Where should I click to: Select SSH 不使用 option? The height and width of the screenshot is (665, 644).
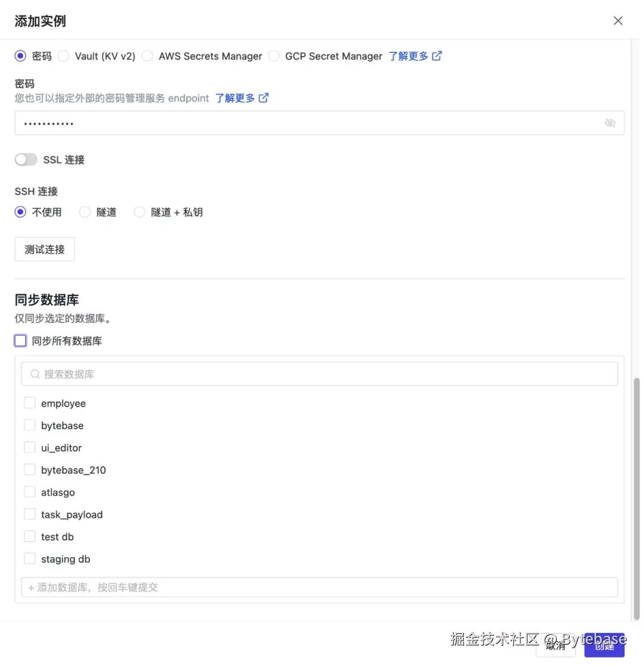(x=20, y=212)
